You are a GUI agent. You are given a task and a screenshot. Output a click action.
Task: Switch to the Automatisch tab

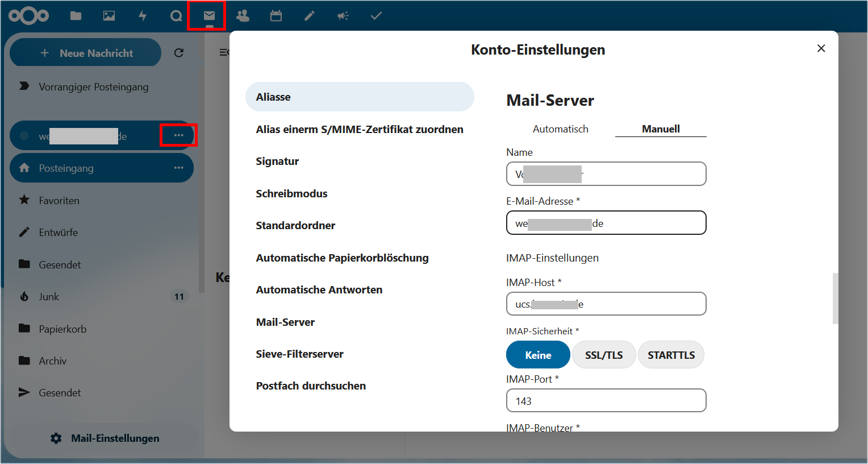tap(560, 129)
